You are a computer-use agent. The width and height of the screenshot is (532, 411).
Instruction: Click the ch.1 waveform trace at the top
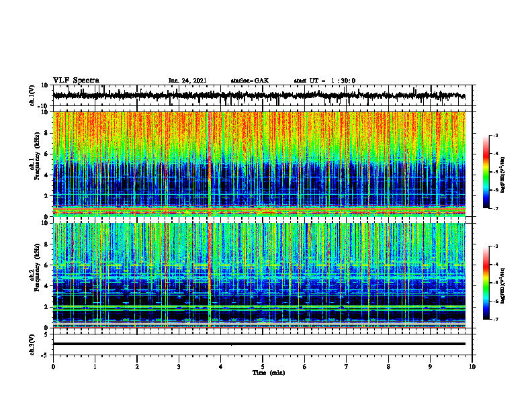tap(259, 95)
